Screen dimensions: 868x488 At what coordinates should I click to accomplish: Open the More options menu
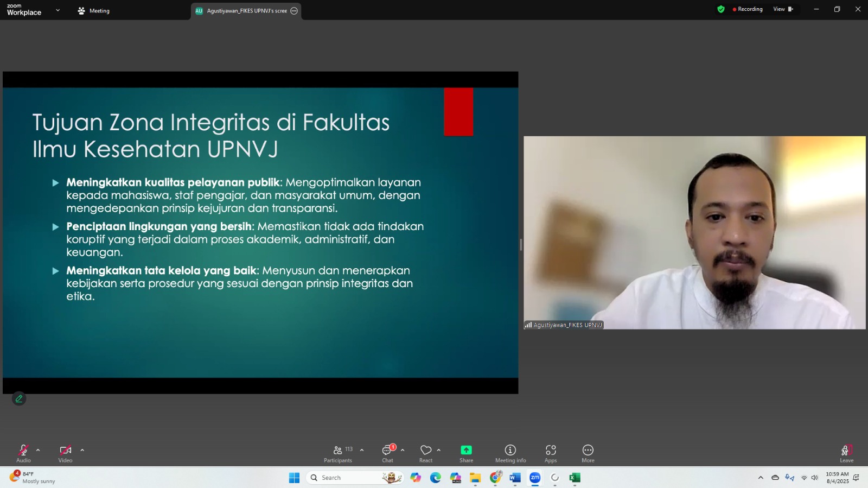click(588, 453)
